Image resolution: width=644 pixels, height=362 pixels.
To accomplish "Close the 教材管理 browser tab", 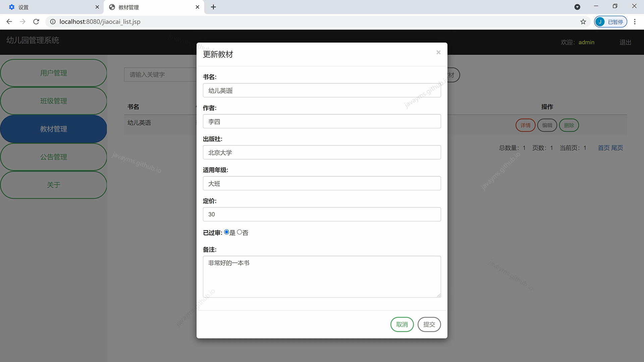I will [x=197, y=7].
